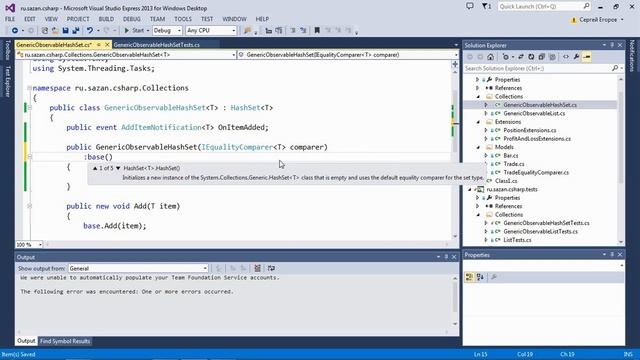Toggle Preview Selected Items in Solution Explorer
This screenshot has width=640, height=360.
pyautogui.click(x=587, y=57)
